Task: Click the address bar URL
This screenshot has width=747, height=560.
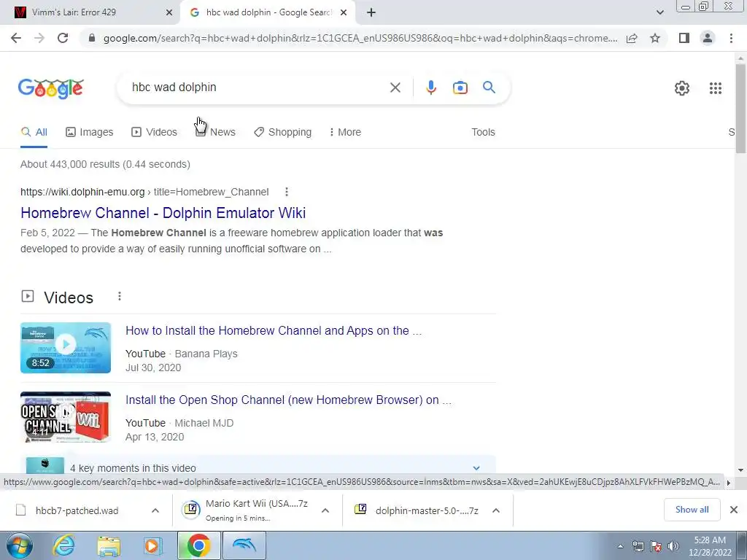Action: coord(360,38)
